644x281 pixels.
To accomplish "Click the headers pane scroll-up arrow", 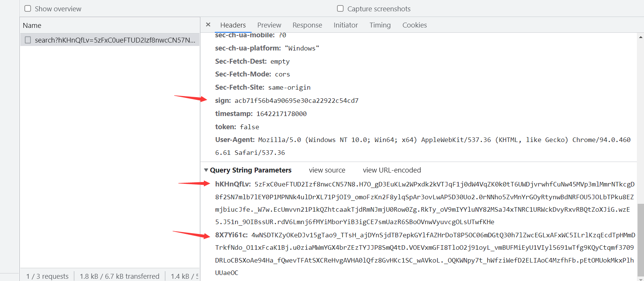I will [x=640, y=37].
